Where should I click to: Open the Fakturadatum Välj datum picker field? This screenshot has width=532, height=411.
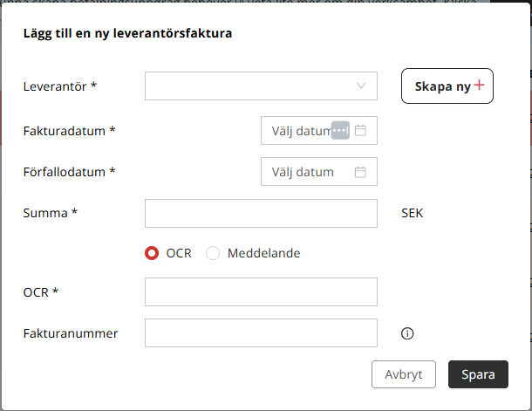coord(319,130)
